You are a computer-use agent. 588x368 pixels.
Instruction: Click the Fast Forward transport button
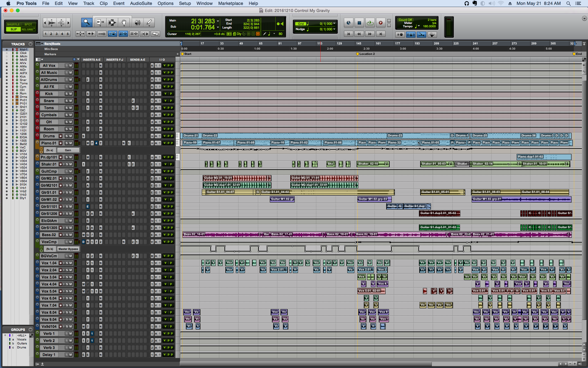tap(370, 34)
